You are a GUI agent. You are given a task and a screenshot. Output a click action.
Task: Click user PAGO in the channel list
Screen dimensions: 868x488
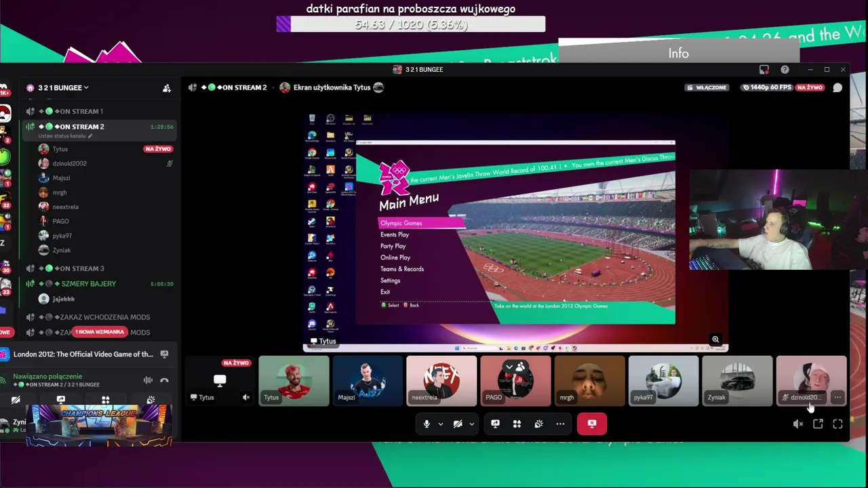60,222
